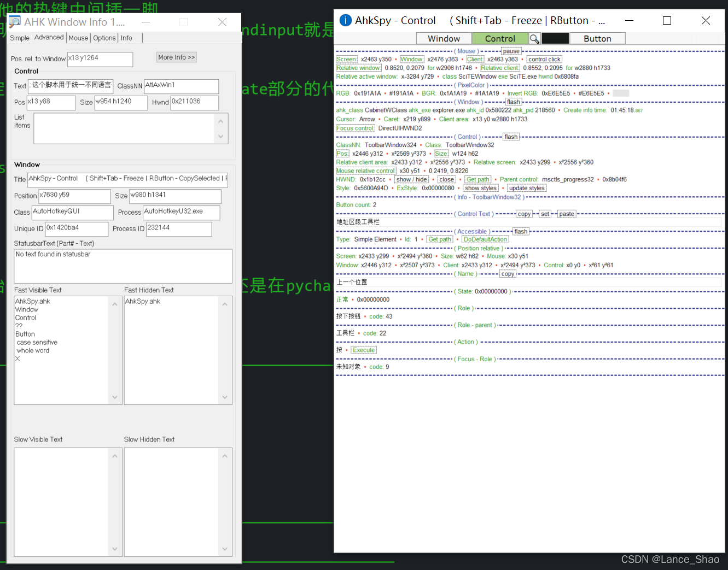Click the show styles button
This screenshot has height=570, width=728.
481,188
